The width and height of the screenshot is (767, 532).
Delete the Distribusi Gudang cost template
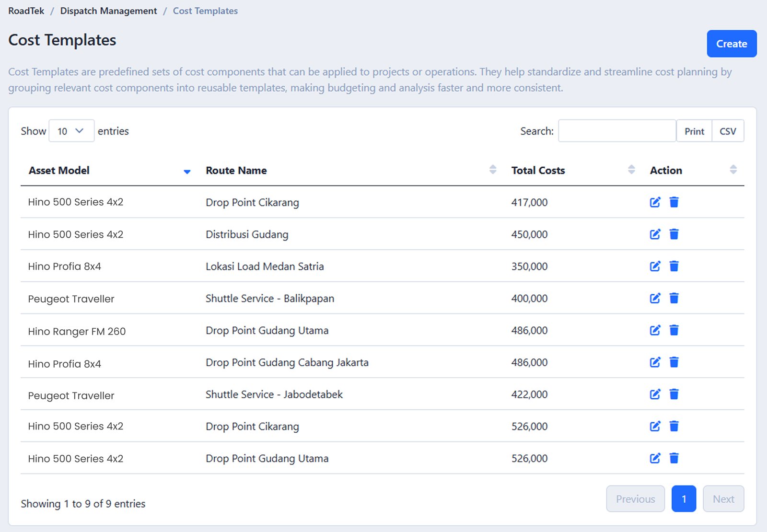pyautogui.click(x=674, y=234)
